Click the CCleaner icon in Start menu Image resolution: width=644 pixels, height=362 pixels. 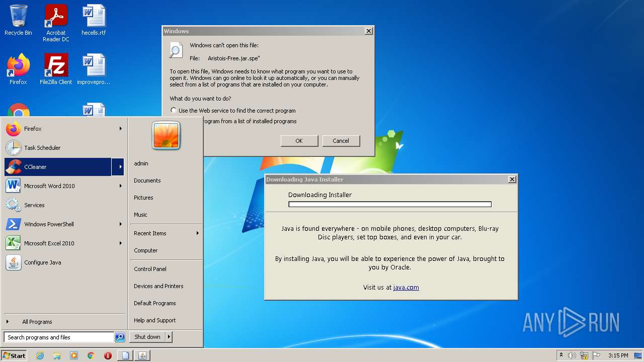point(14,167)
